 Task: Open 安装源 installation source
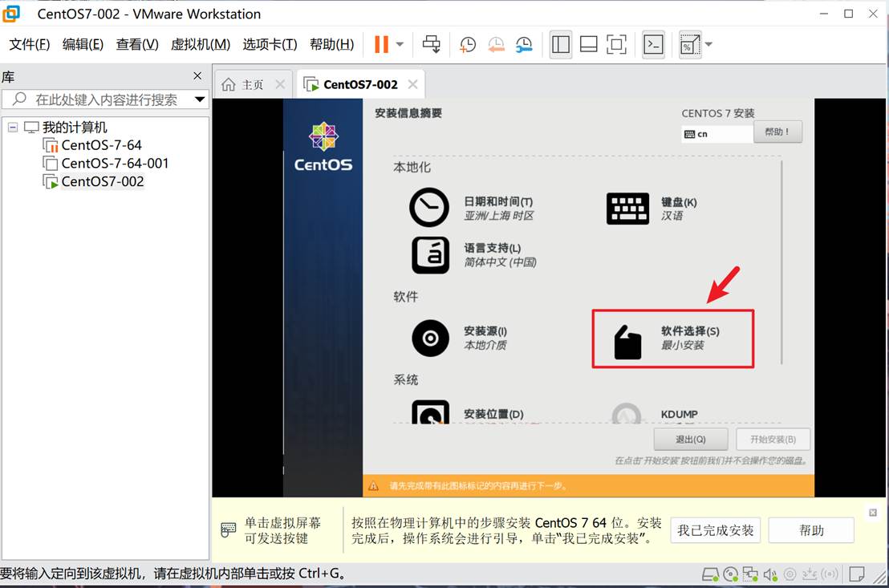point(459,338)
